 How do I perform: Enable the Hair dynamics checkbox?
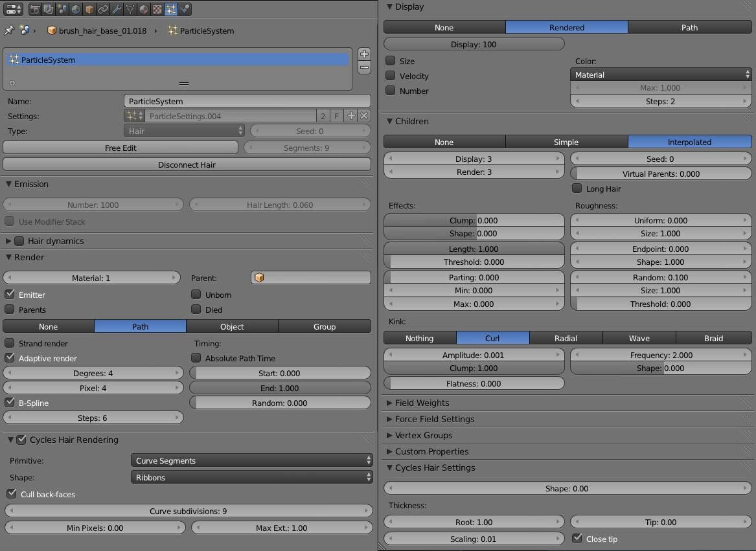pos(19,241)
